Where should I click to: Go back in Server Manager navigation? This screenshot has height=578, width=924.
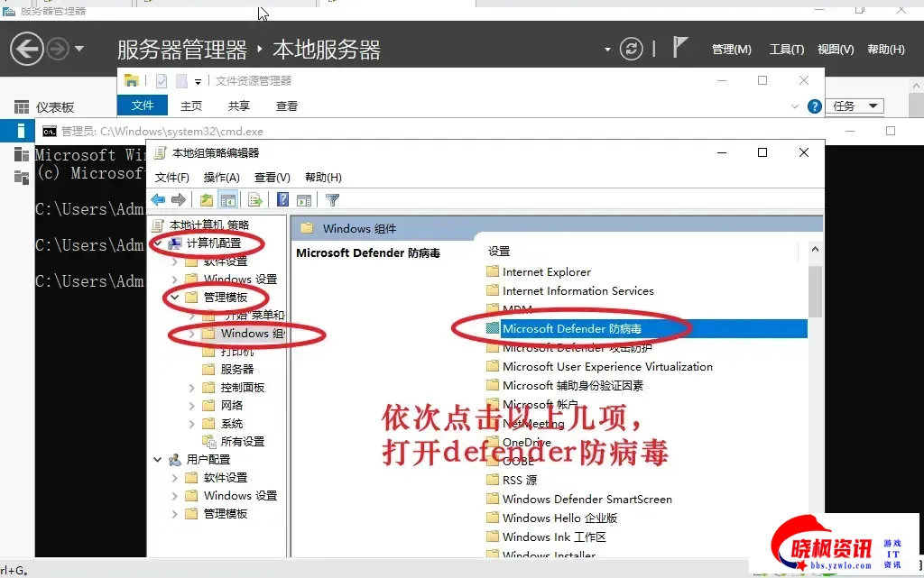click(x=26, y=49)
